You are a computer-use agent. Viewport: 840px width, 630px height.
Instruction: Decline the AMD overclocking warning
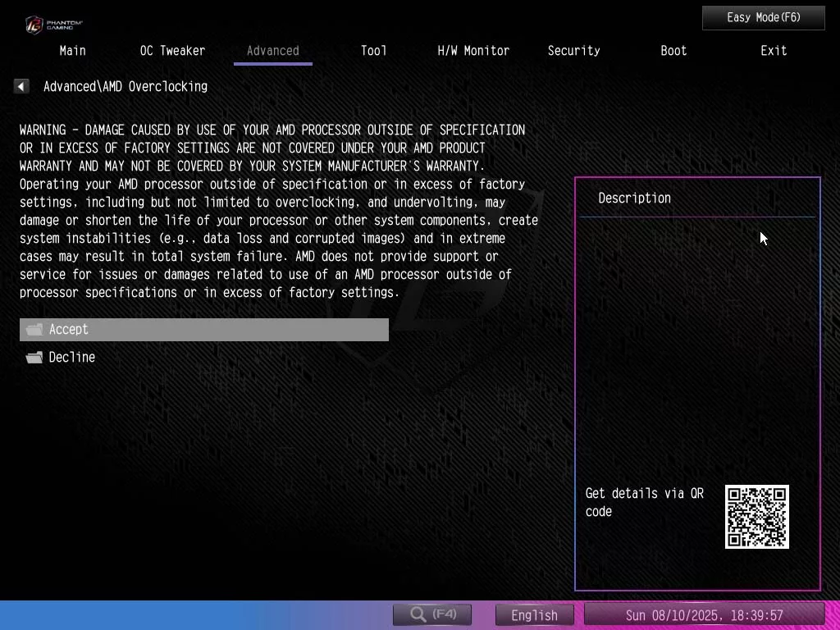pos(204,358)
